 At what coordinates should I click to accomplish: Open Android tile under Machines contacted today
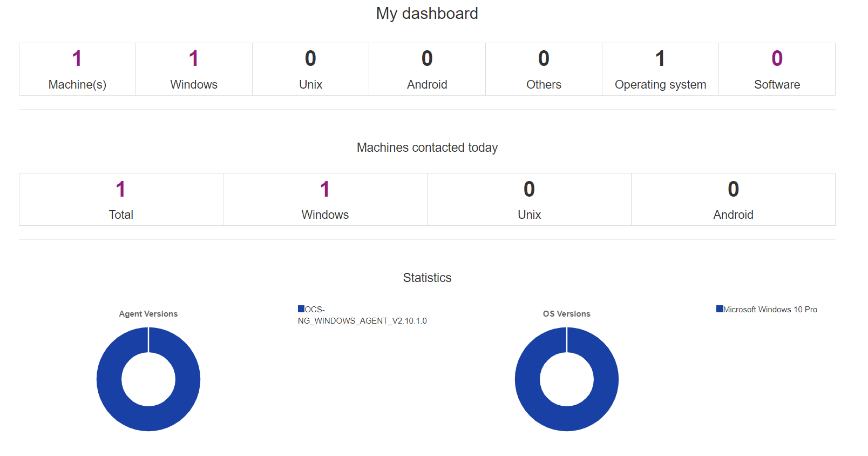tap(733, 199)
